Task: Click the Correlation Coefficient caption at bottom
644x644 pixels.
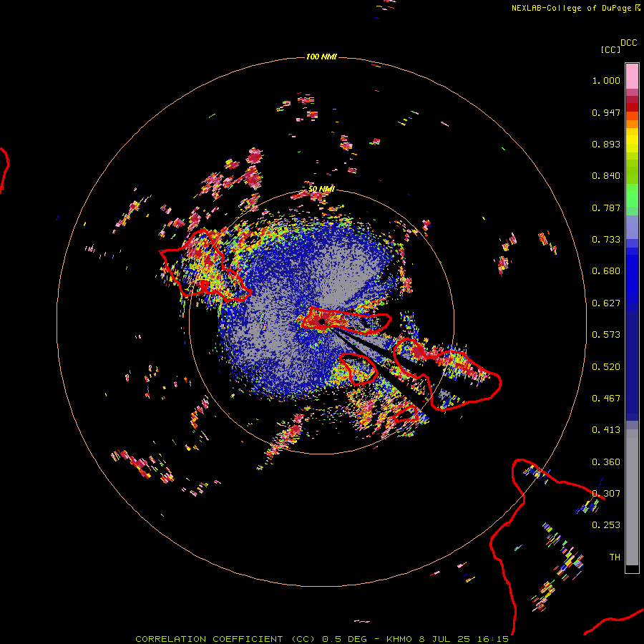Action: click(322, 639)
